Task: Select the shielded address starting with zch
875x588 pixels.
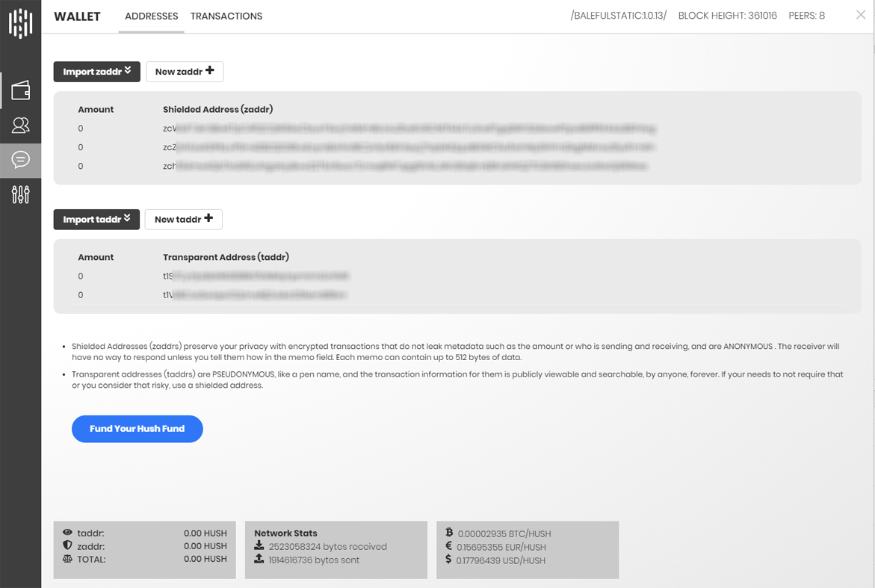Action: click(405, 167)
